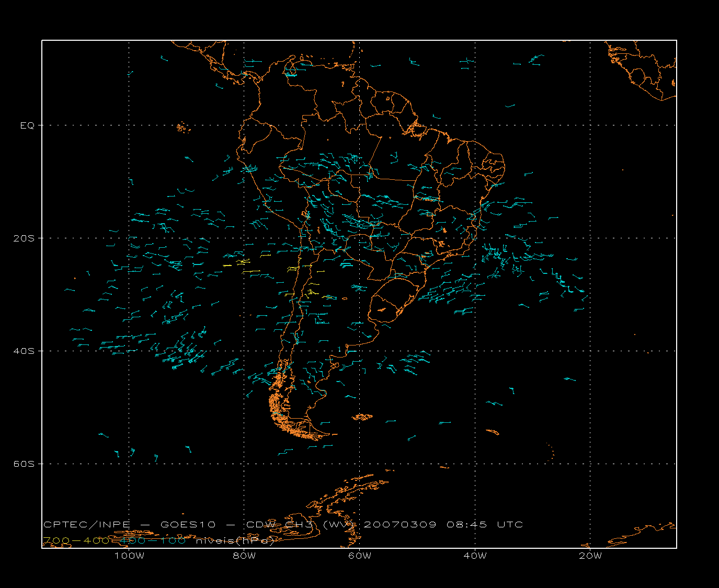Viewport: 719px width, 588px height.
Task: Click the 60W longitude label
Action: coord(360,556)
